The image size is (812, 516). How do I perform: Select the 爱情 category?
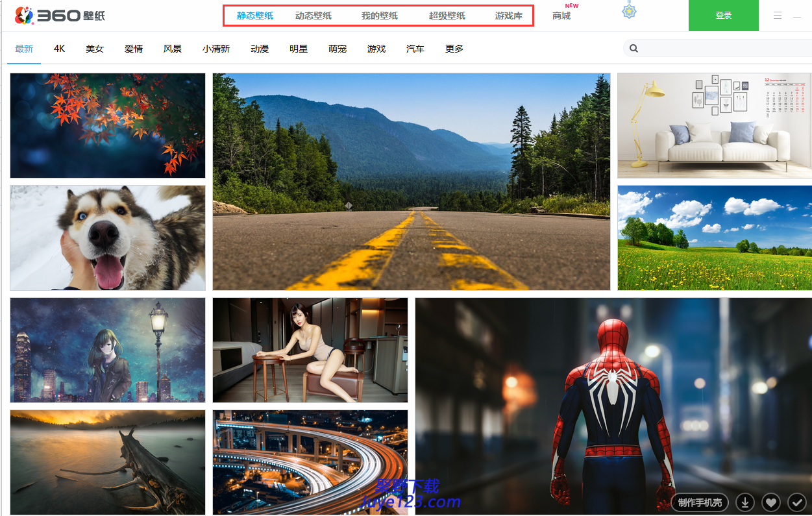(134, 49)
